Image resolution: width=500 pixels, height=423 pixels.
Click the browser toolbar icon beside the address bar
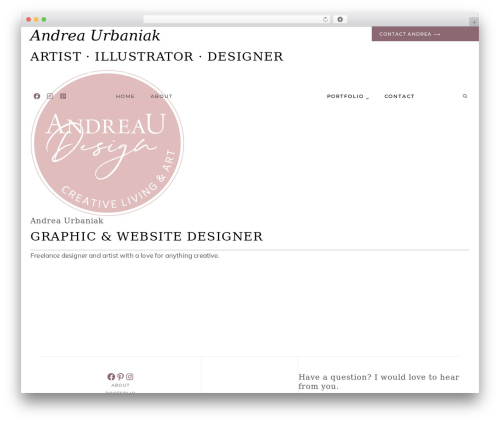click(340, 19)
